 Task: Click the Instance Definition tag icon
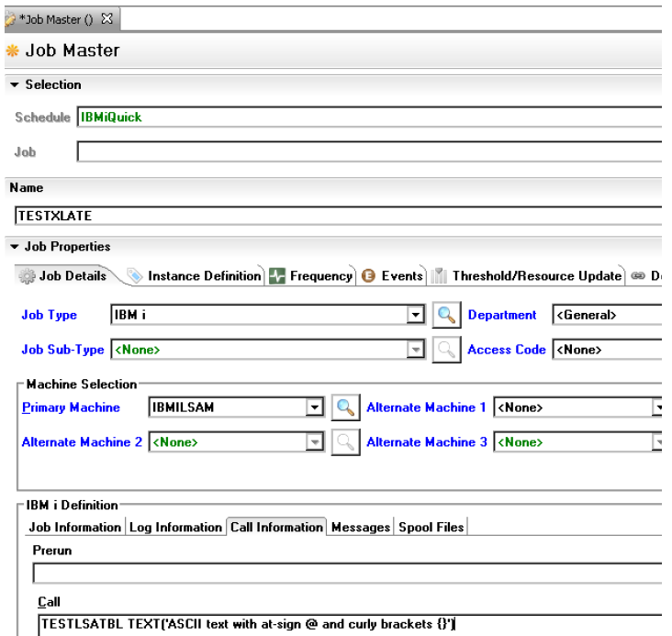click(x=135, y=276)
